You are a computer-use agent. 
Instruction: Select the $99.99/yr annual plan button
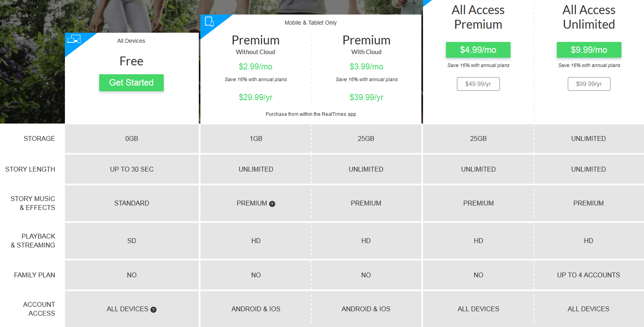[x=589, y=84]
